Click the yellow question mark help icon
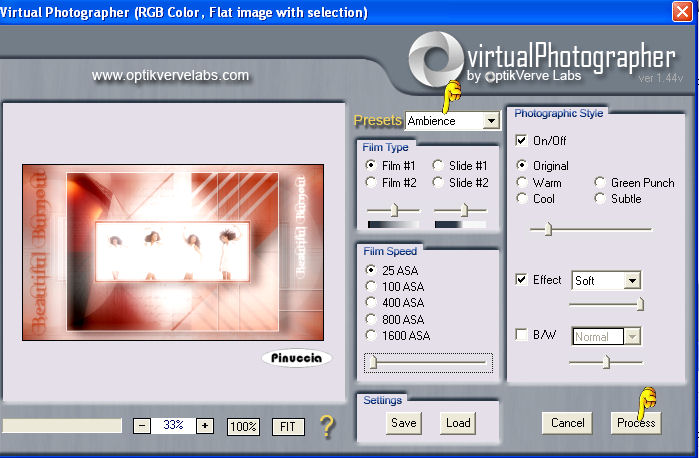The image size is (699, 458). 327,426
